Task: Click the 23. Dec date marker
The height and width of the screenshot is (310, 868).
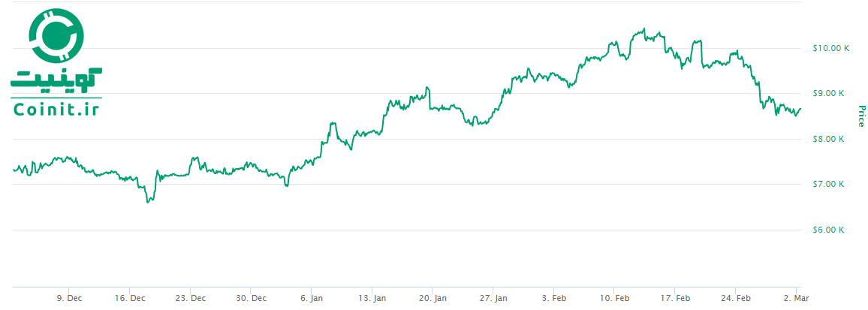Action: (x=191, y=298)
